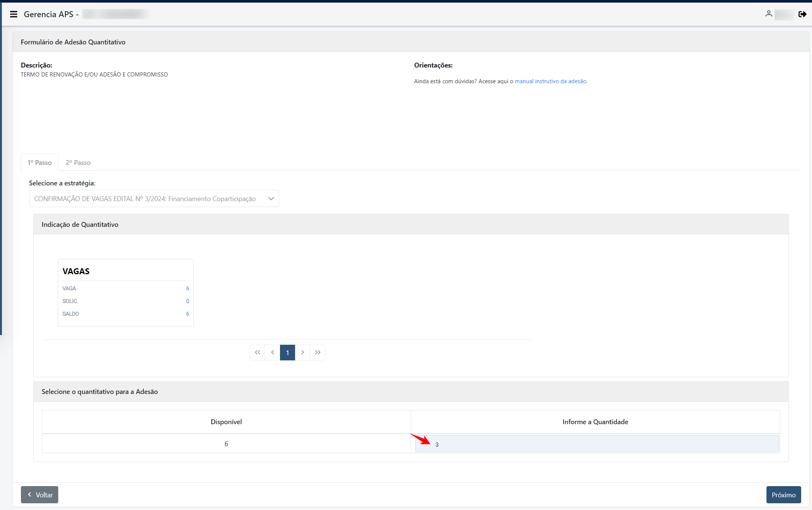The image size is (812, 510).
Task: Click the VAGA value 6
Action: (x=187, y=288)
